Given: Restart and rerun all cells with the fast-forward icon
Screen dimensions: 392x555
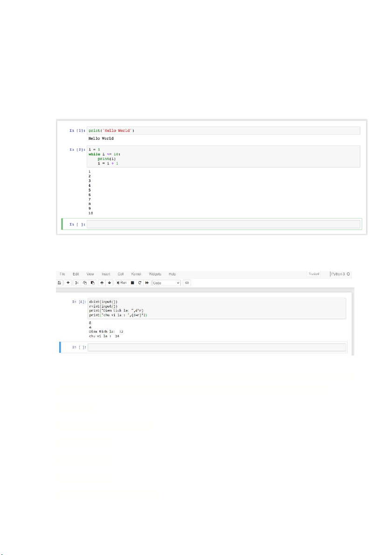Looking at the screenshot, I should pyautogui.click(x=147, y=283).
